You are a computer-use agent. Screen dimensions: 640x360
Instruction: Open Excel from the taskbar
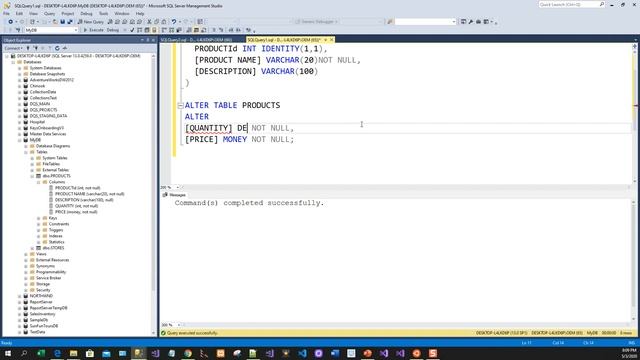41,353
